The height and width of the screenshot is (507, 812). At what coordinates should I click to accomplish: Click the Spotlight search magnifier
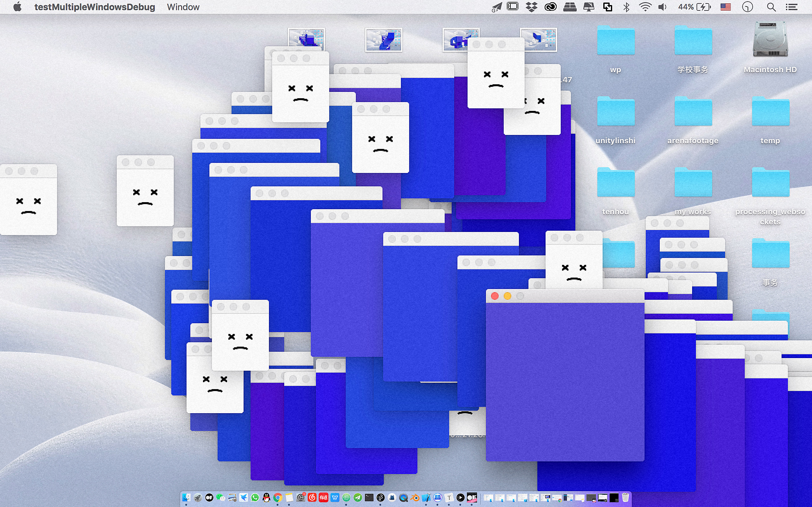coord(771,7)
